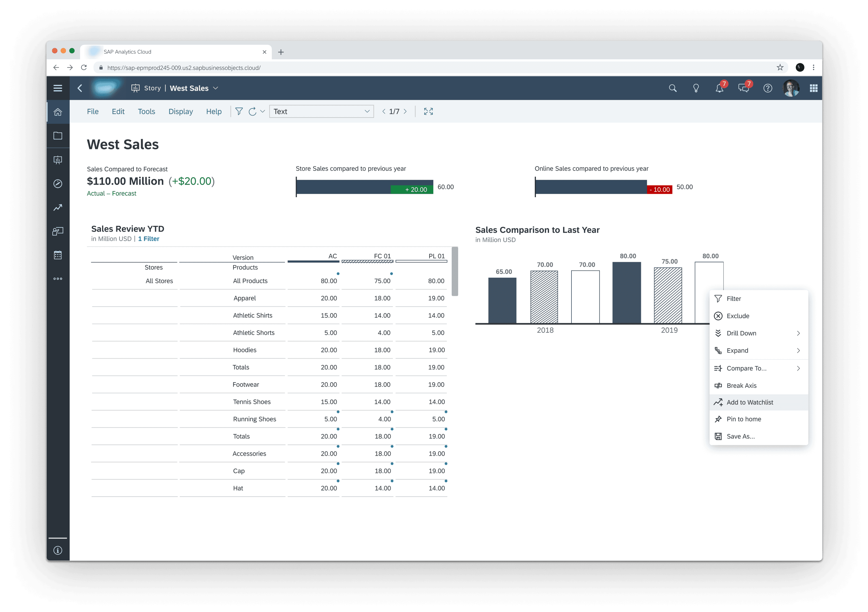The width and height of the screenshot is (868, 612).
Task: Open the search magnifier in header
Action: [673, 88]
